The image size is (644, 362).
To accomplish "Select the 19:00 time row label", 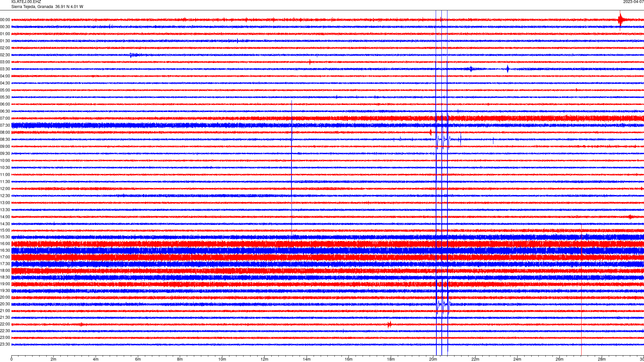I will coord(5,284).
